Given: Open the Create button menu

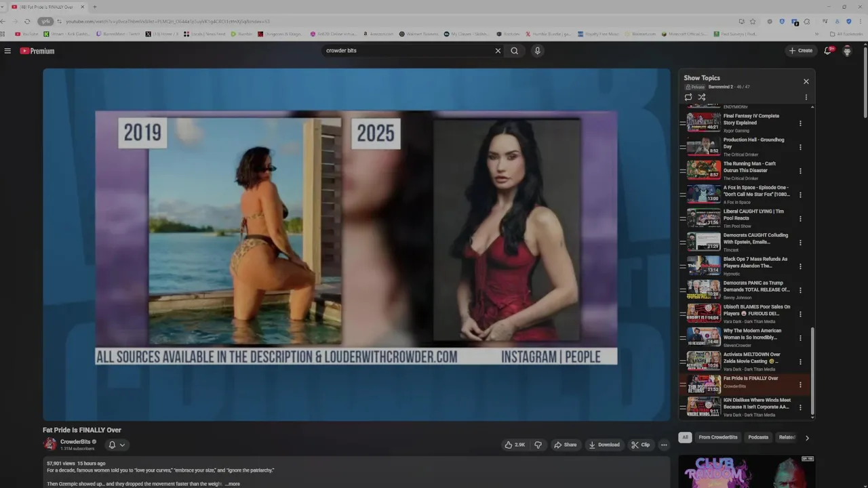Looking at the screenshot, I should 800,51.
